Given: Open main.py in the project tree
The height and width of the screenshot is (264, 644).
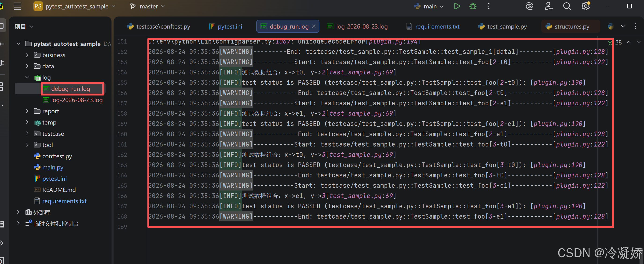Looking at the screenshot, I should (53, 167).
